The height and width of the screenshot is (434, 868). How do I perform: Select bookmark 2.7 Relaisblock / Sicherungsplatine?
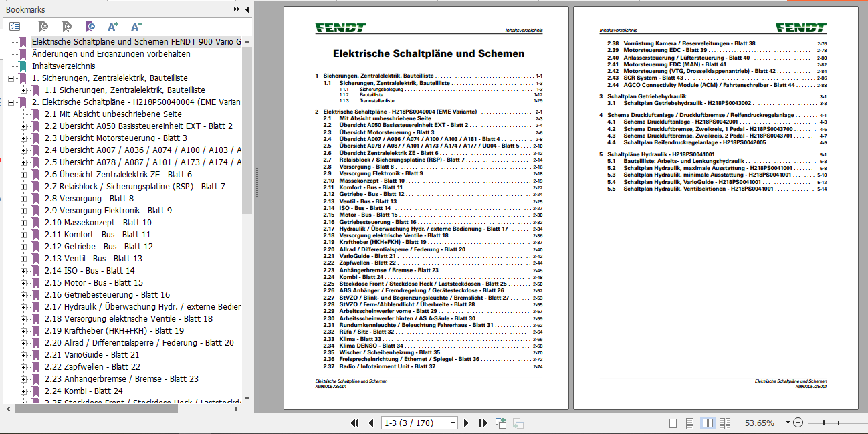pos(134,187)
